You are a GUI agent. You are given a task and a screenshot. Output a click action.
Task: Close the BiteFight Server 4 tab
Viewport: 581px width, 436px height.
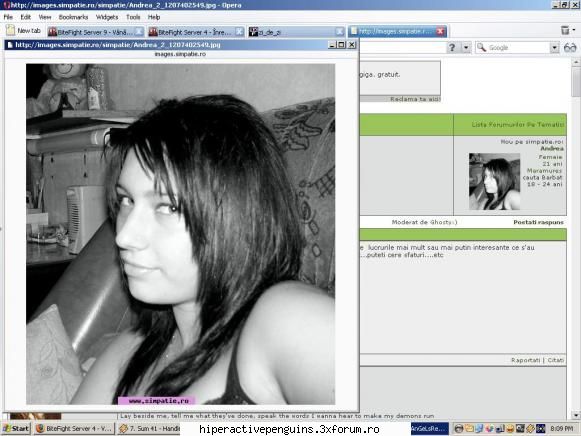[x=240, y=32]
